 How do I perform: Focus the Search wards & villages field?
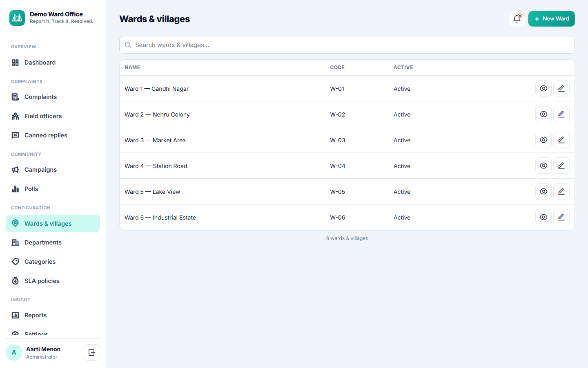[x=347, y=45]
